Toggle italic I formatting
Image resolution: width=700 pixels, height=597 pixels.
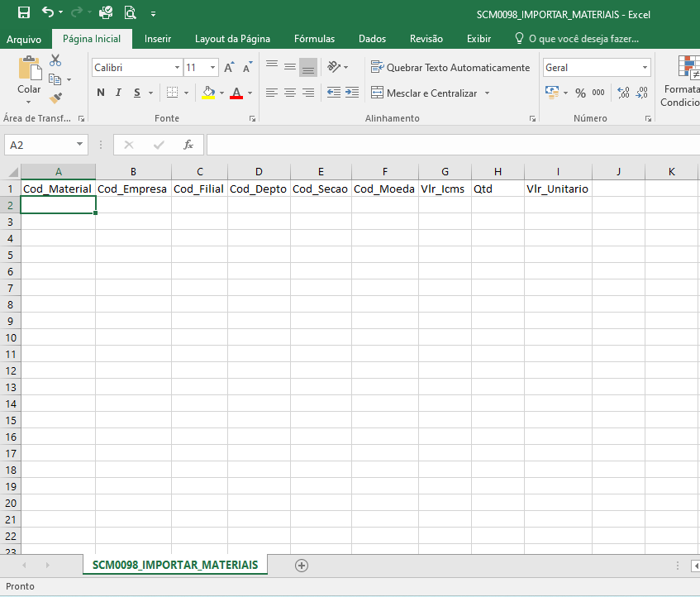pos(118,93)
